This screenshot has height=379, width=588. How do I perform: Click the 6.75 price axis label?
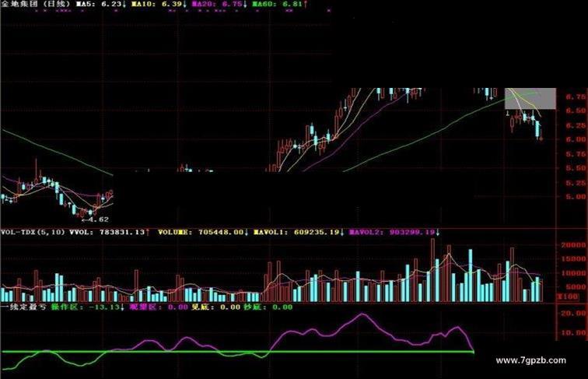tap(576, 97)
